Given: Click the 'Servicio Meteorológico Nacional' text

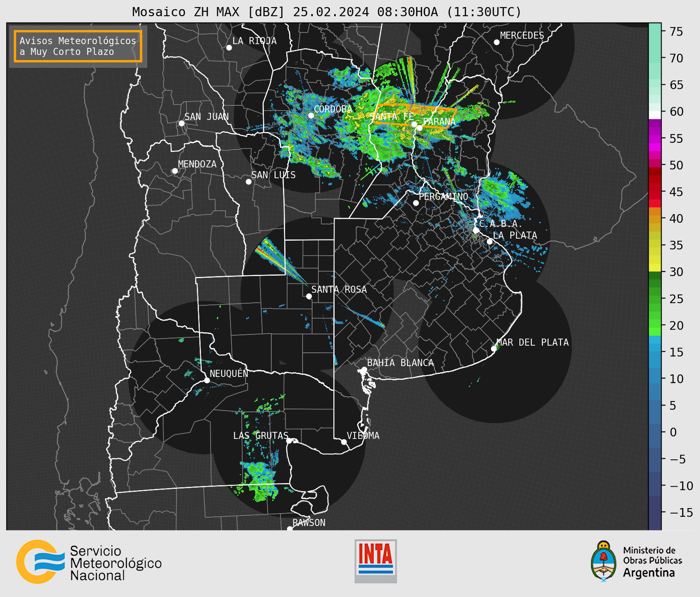Looking at the screenshot, I should (x=116, y=563).
